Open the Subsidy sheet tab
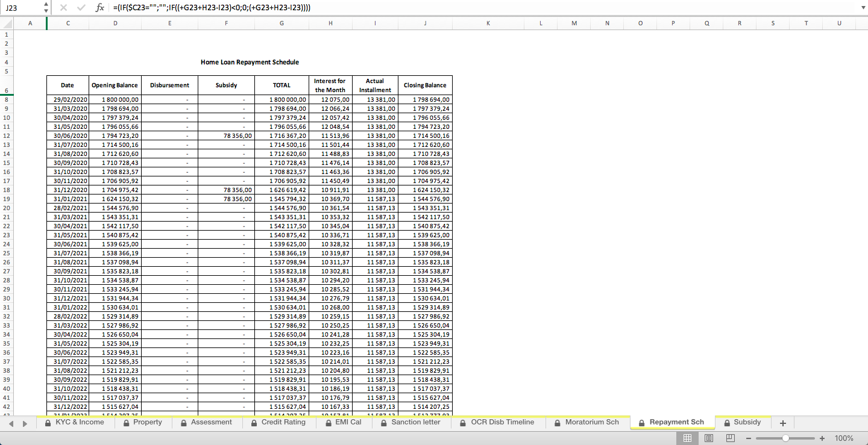 click(742, 423)
